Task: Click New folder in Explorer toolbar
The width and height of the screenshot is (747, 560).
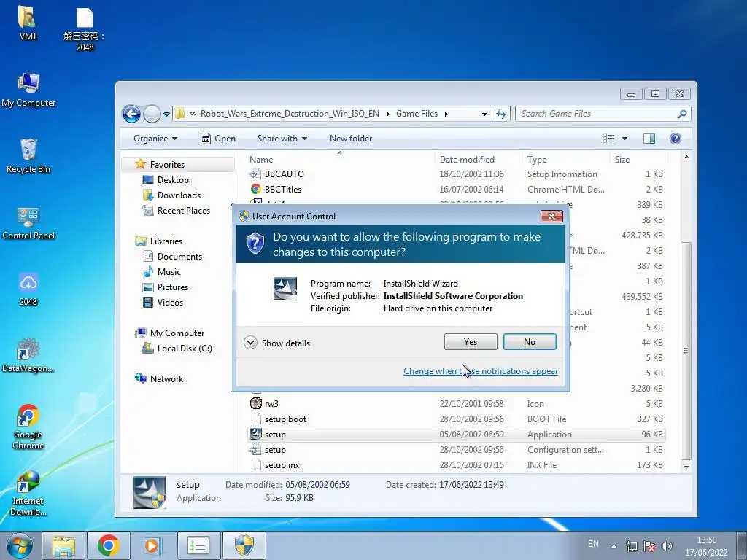Action: 351,139
